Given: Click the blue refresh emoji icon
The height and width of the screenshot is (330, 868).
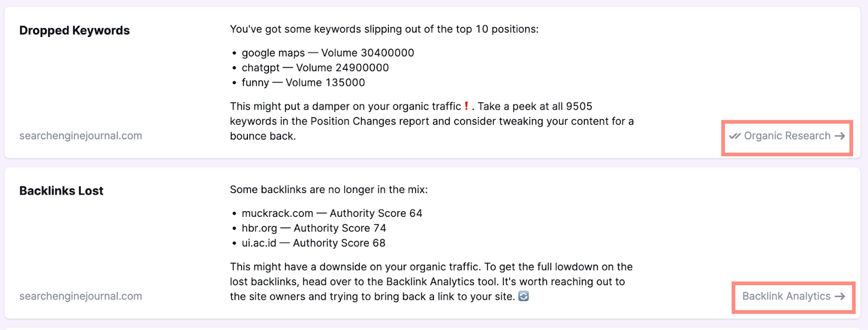Looking at the screenshot, I should 524,296.
